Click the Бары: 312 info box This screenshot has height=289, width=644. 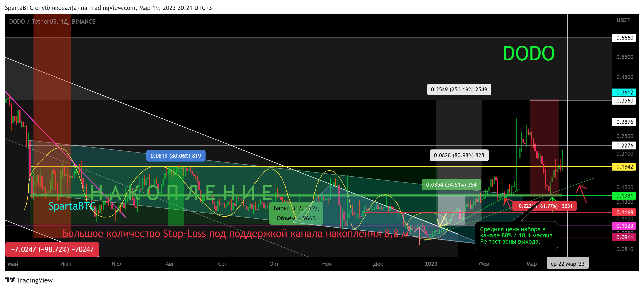(x=296, y=213)
